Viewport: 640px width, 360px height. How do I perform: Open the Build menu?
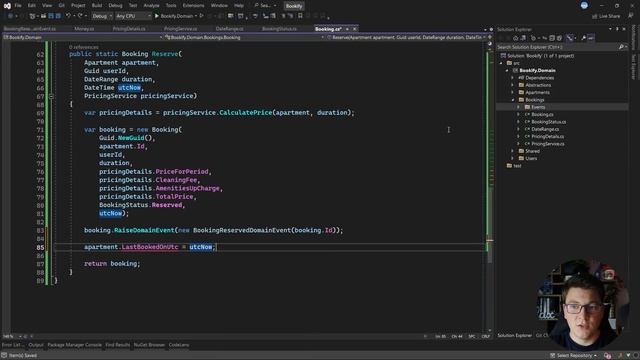97,6
